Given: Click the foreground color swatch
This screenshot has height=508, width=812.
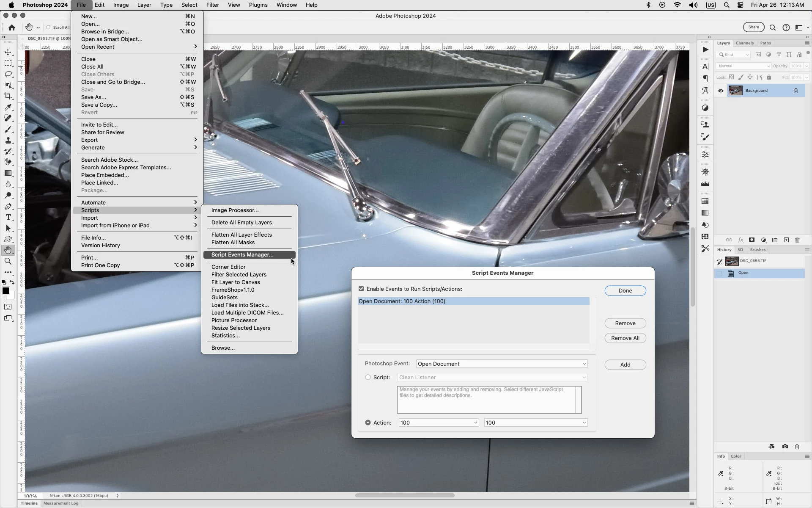Looking at the screenshot, I should point(5,291).
